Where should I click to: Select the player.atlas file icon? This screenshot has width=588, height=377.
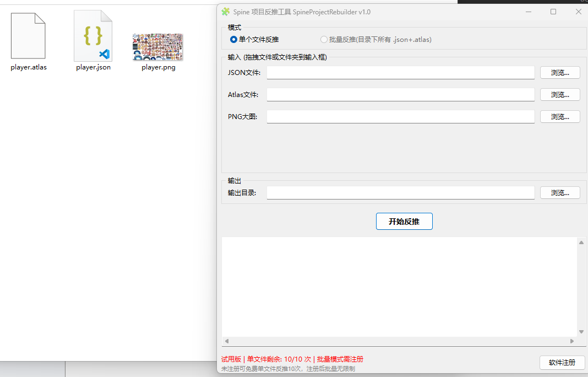pyautogui.click(x=28, y=36)
